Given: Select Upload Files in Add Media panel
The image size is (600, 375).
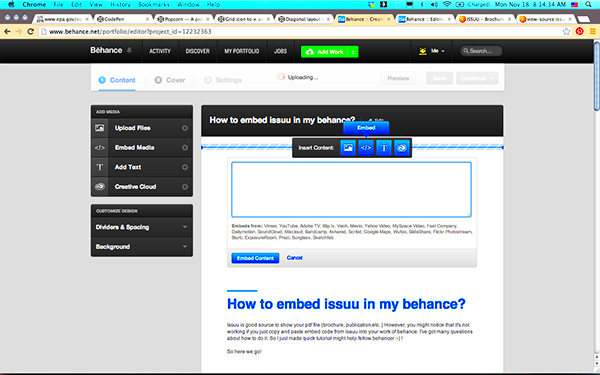Looking at the screenshot, I should click(x=142, y=128).
